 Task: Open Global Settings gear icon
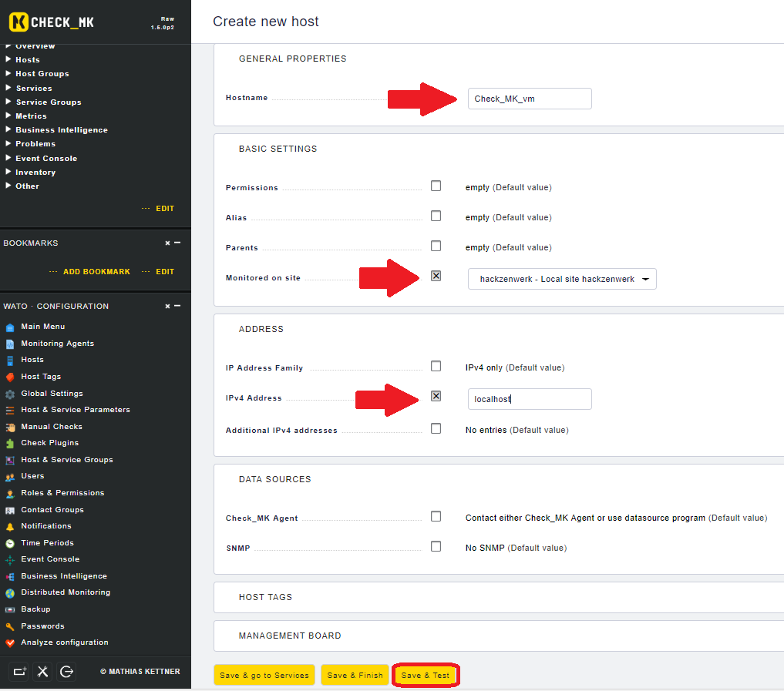pyautogui.click(x=10, y=394)
